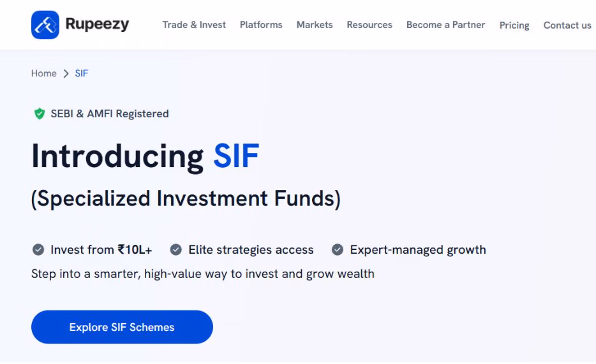Click the SEBI & AMFI Registered label
This screenshot has width=596, height=364.
pyautogui.click(x=110, y=114)
